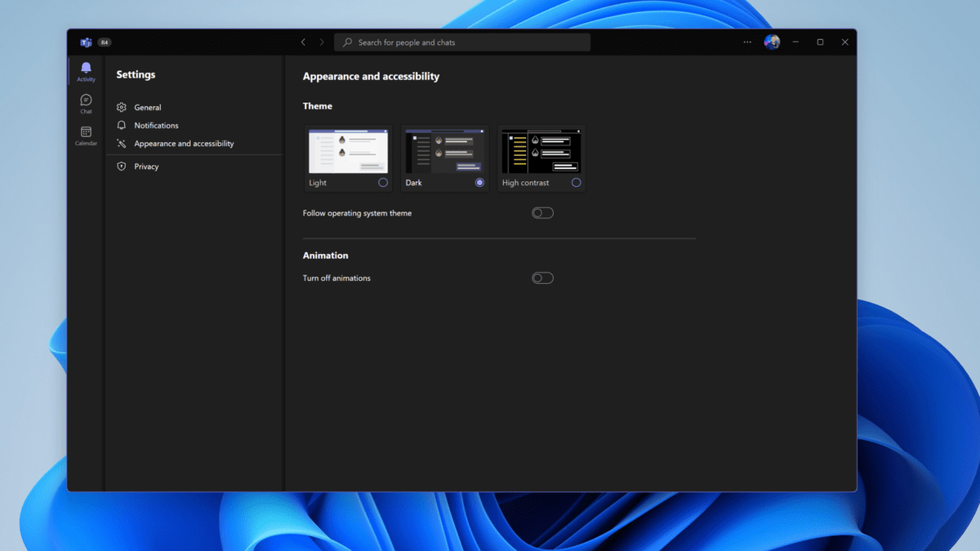Select Privacy in the Settings menu
Viewport: 980px width, 551px height.
(x=146, y=166)
